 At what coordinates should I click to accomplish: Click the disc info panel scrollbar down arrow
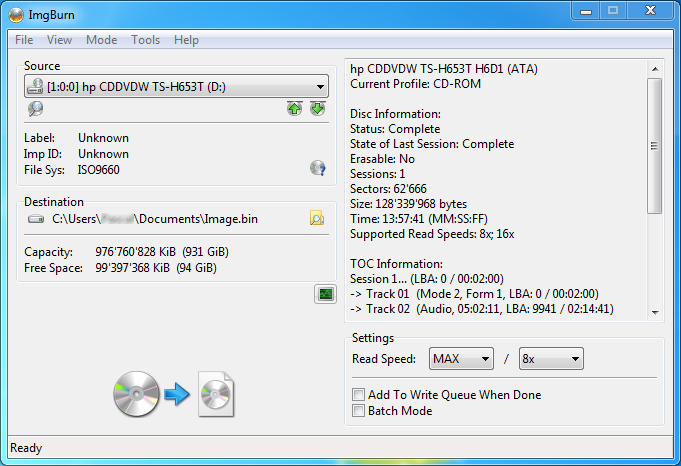pyautogui.click(x=655, y=312)
